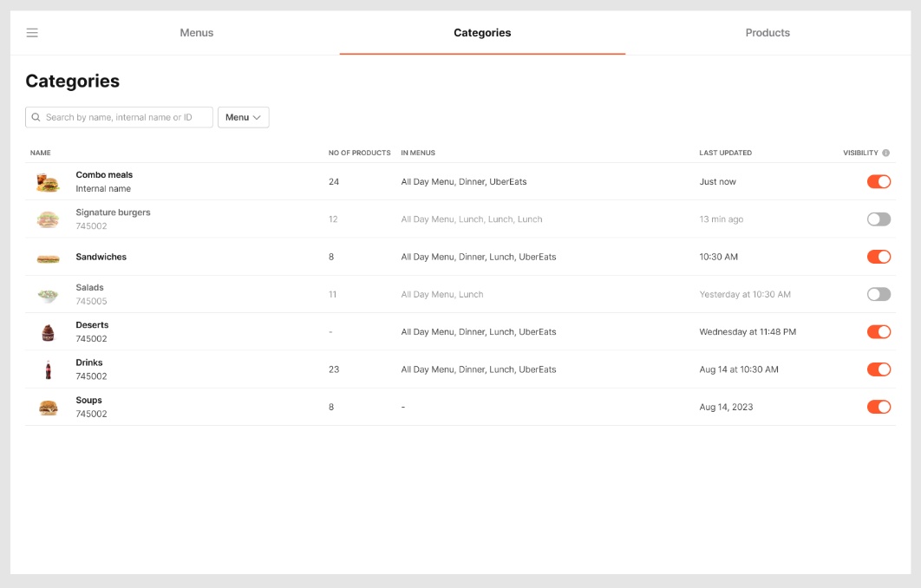Sort by LAST UPDATED column header
Screen dimensions: 921x588
click(x=725, y=153)
